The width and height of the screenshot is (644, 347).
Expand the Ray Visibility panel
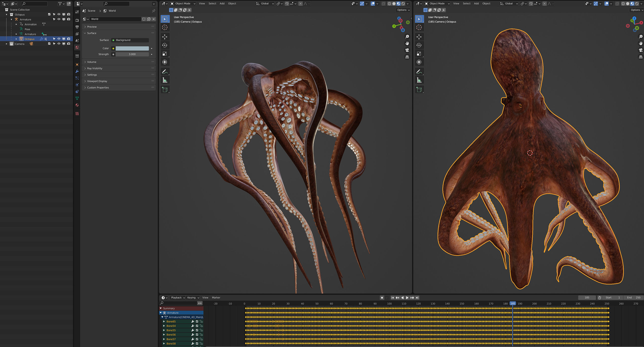pos(119,68)
